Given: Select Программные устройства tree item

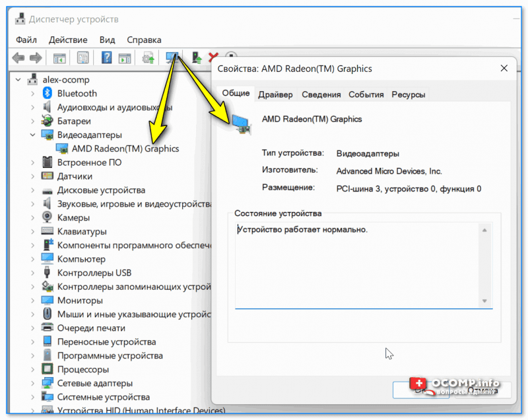Looking at the screenshot, I should [110, 355].
